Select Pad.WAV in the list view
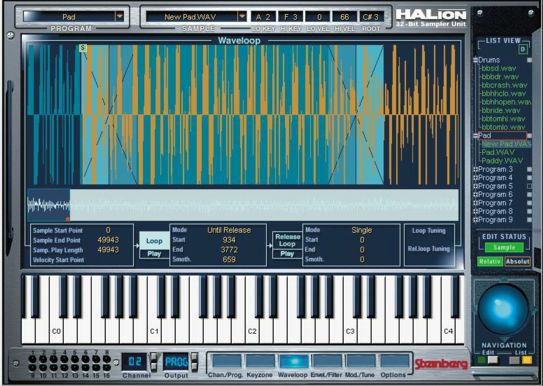 tap(498, 152)
